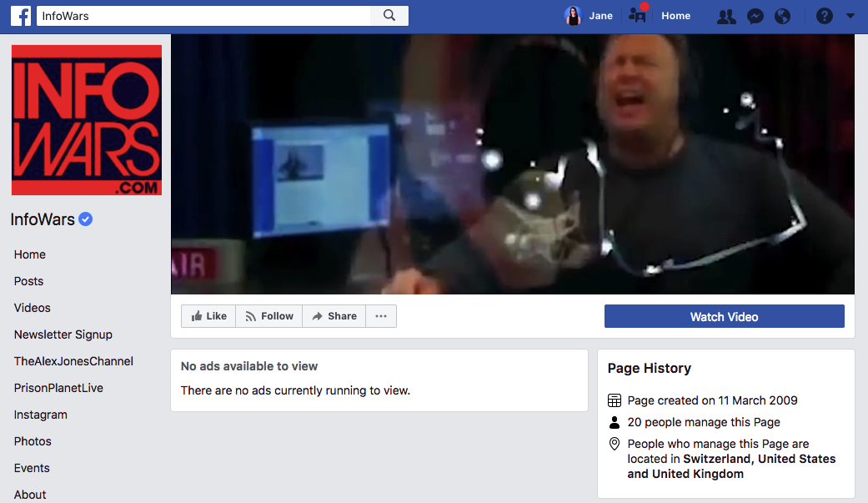The width and height of the screenshot is (868, 503).
Task: Click the Page History heading
Action: [x=650, y=369]
